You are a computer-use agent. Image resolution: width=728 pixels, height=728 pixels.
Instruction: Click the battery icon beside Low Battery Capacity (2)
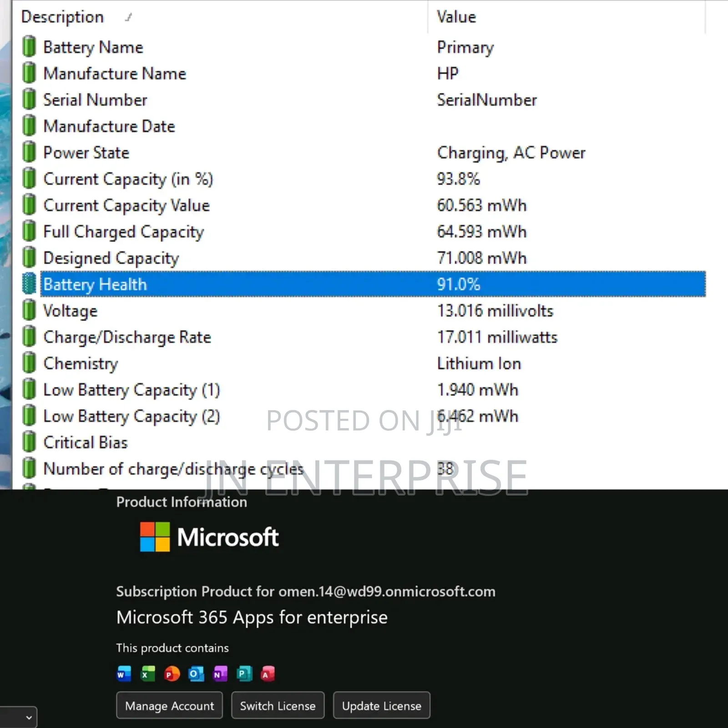click(x=29, y=416)
